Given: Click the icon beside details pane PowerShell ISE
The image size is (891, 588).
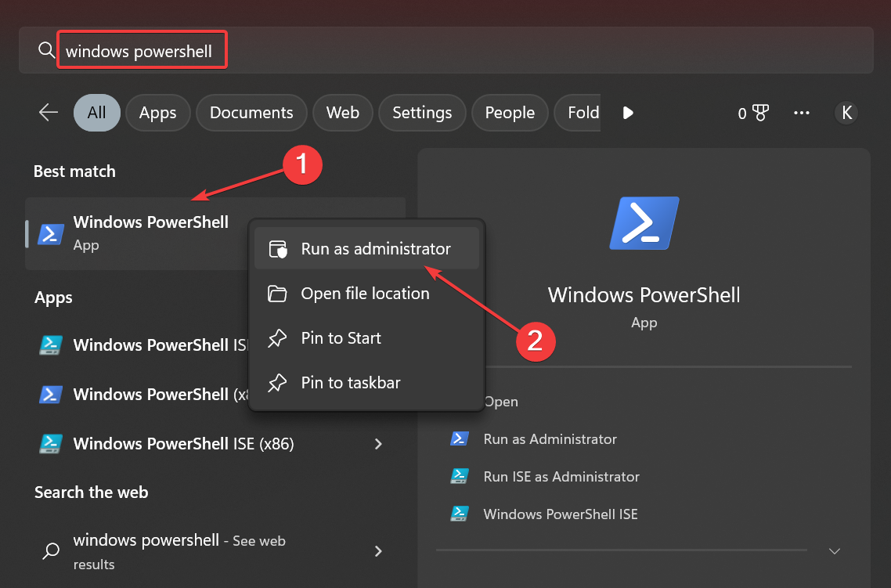Looking at the screenshot, I should tap(459, 514).
